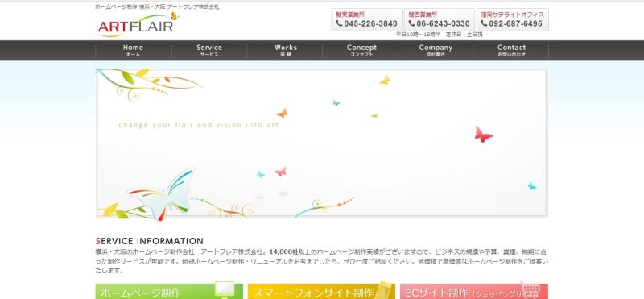Open the Home menu item
The width and height of the screenshot is (644, 299).
coord(133,50)
